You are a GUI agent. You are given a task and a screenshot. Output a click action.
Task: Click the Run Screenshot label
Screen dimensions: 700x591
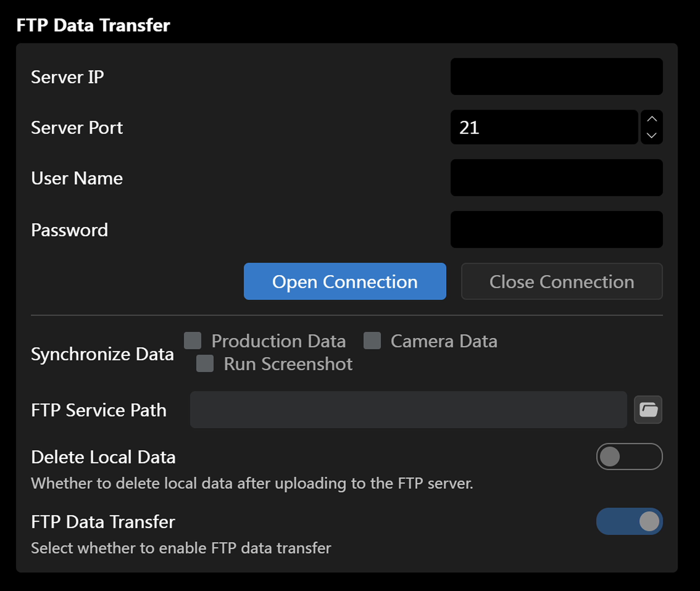(x=288, y=364)
